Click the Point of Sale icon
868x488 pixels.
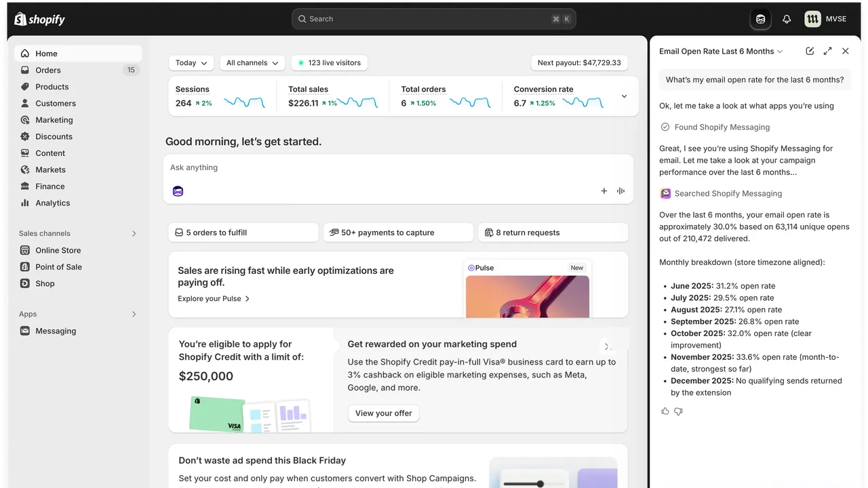click(25, 266)
